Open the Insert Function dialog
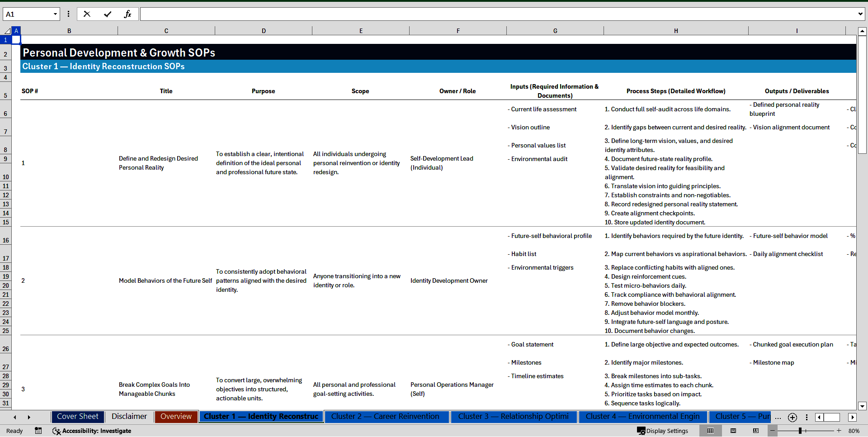The width and height of the screenshot is (868, 437). [x=128, y=14]
